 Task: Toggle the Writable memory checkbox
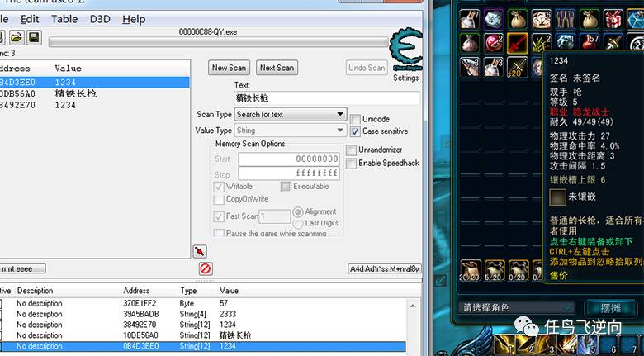[219, 187]
